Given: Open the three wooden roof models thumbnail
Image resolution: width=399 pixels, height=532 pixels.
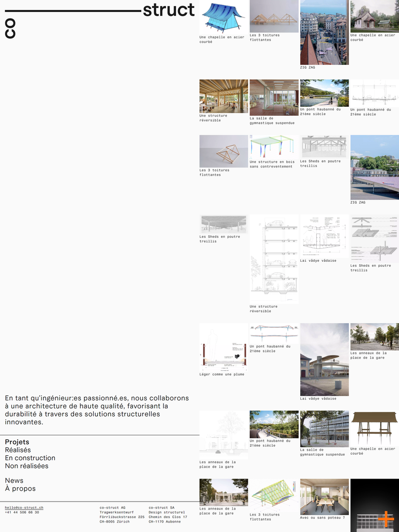Looking at the screenshot, I should (274, 16).
